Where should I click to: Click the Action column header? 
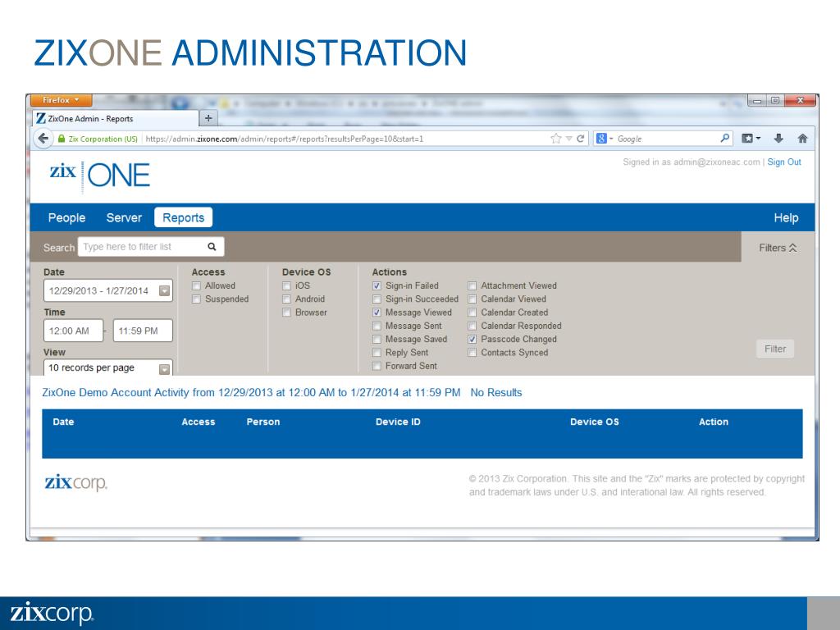point(714,422)
